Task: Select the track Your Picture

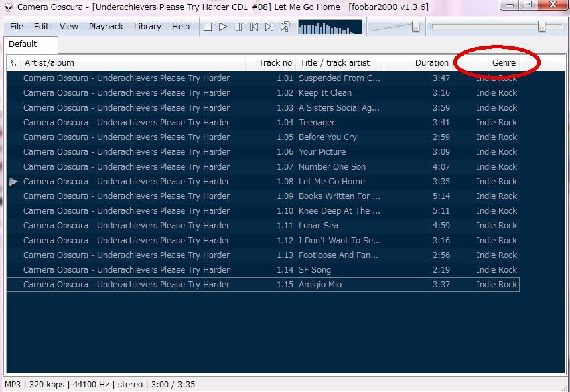Action: [263, 152]
